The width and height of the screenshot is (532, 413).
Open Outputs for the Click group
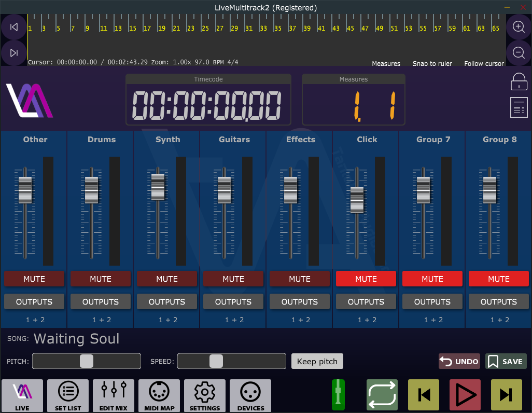[x=366, y=301]
